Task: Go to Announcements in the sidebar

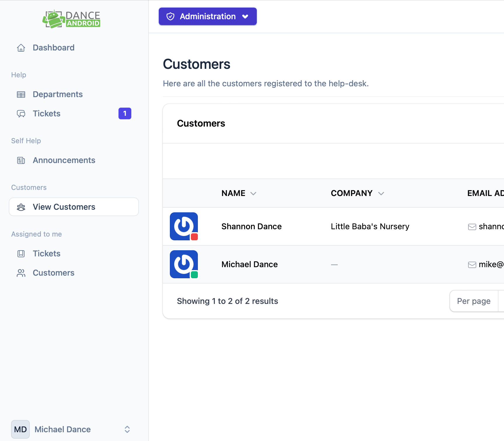Action: coord(64,160)
